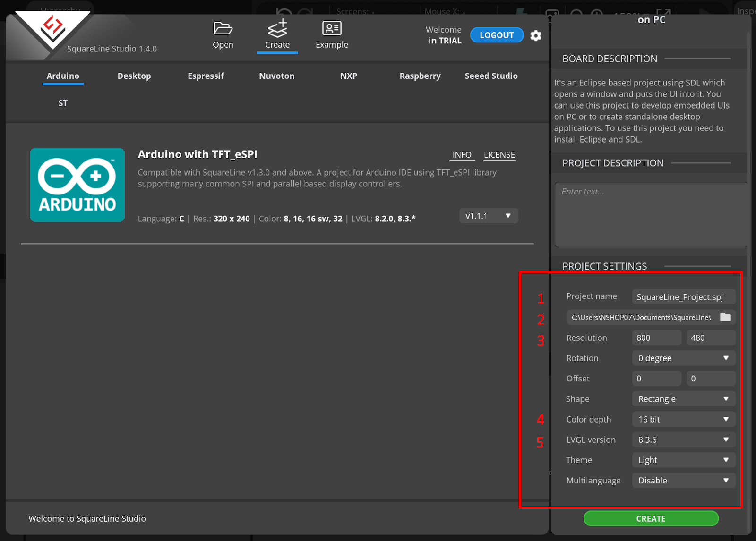Switch to the NXP tab
The width and height of the screenshot is (756, 541).
click(x=349, y=76)
